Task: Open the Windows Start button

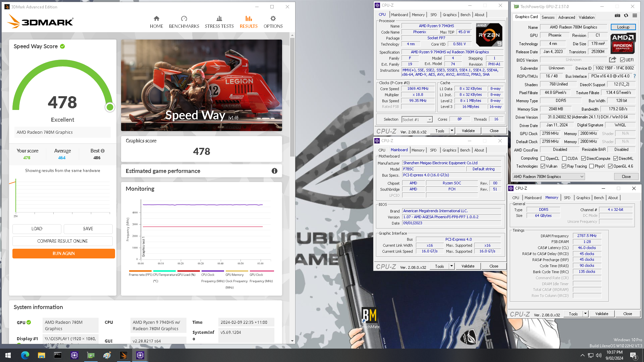Action: pyautogui.click(x=8, y=355)
